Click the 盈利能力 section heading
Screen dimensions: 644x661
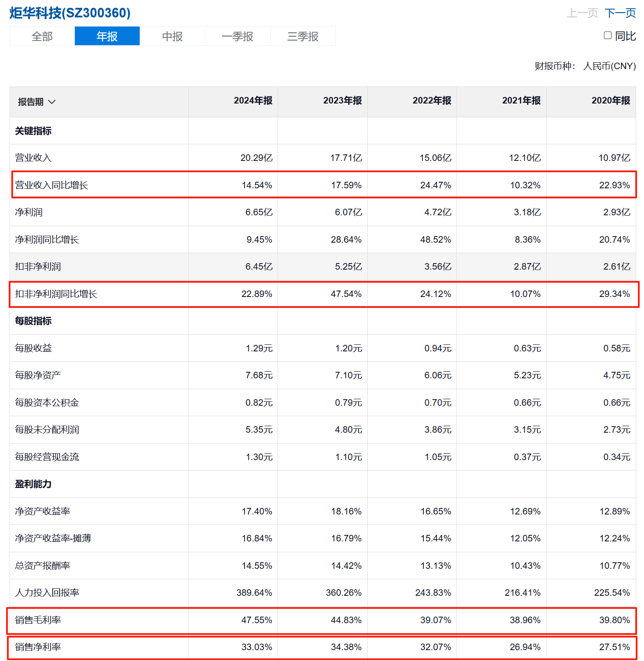(33, 484)
